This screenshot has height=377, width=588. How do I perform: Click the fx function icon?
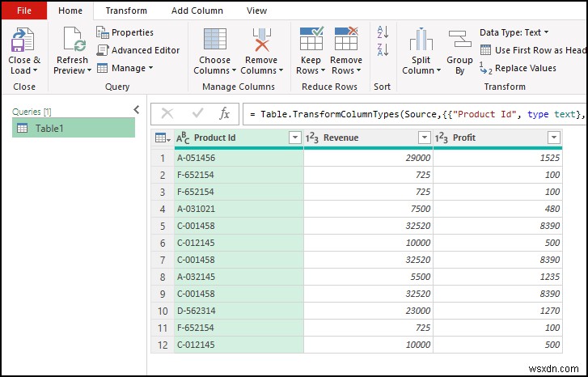pos(224,113)
